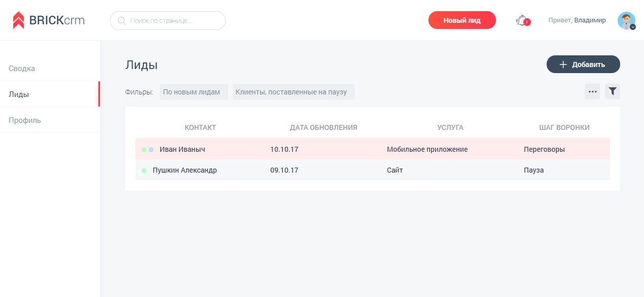Click the user avatar picture
The width and height of the screenshot is (644, 297).
626,20
